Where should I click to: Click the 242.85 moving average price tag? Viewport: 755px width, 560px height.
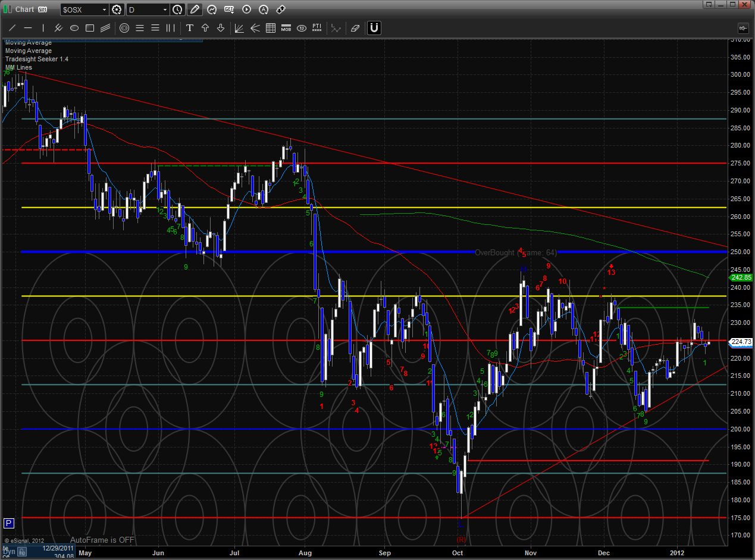click(x=741, y=277)
